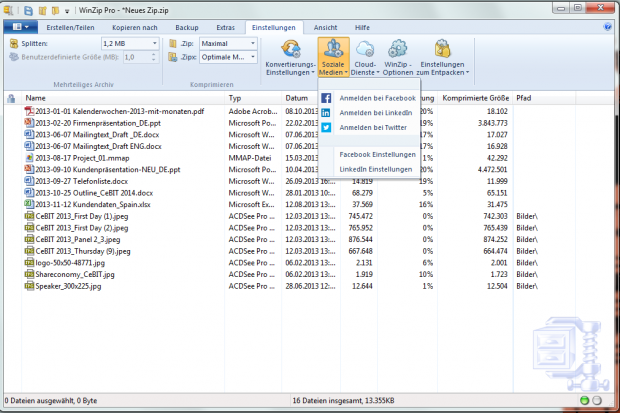The width and height of the screenshot is (620, 413).
Task: Click the green status indicator light
Action: (x=584, y=400)
